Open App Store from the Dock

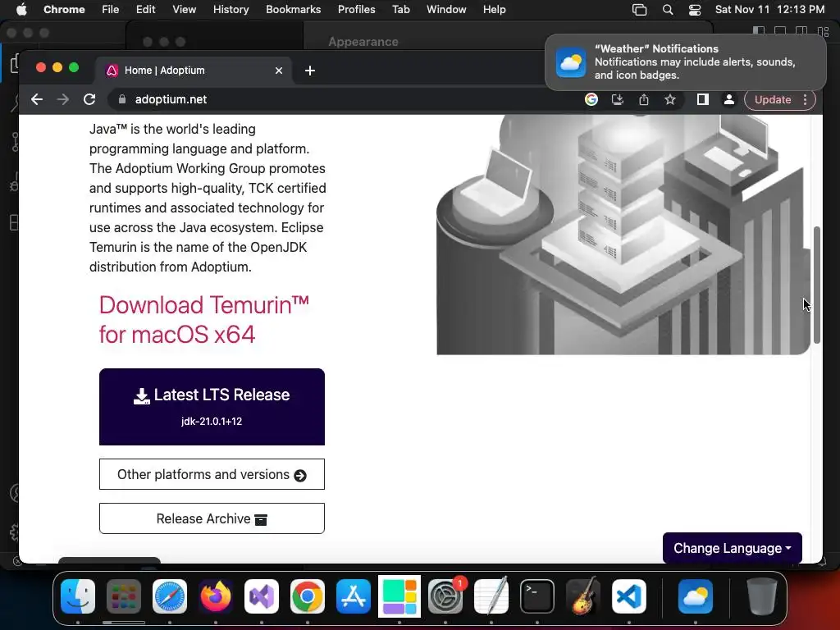354,596
